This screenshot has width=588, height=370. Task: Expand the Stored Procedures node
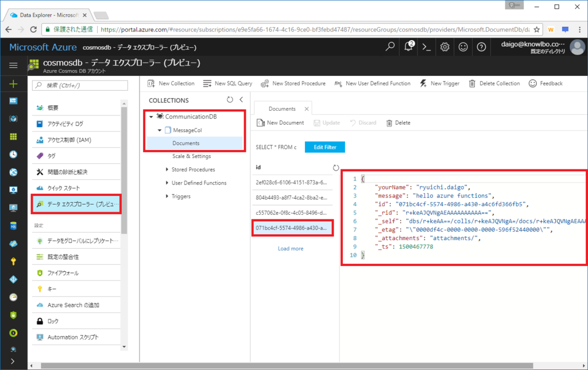[x=167, y=169]
